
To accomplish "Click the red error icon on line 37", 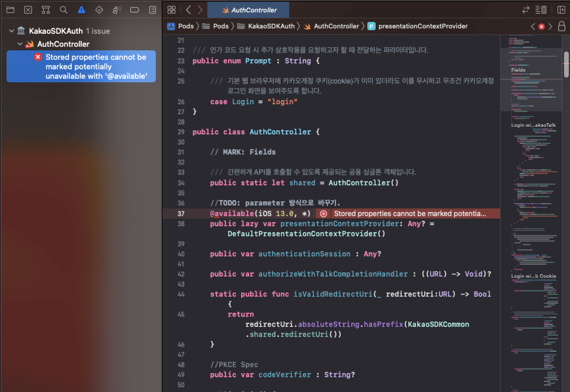I will (x=324, y=214).
